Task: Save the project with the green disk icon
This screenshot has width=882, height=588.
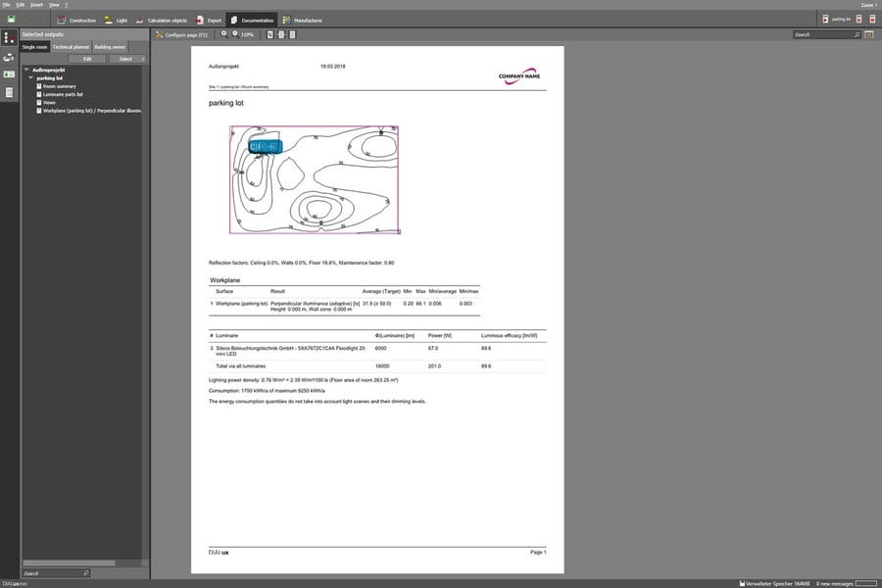Action: (x=11, y=20)
